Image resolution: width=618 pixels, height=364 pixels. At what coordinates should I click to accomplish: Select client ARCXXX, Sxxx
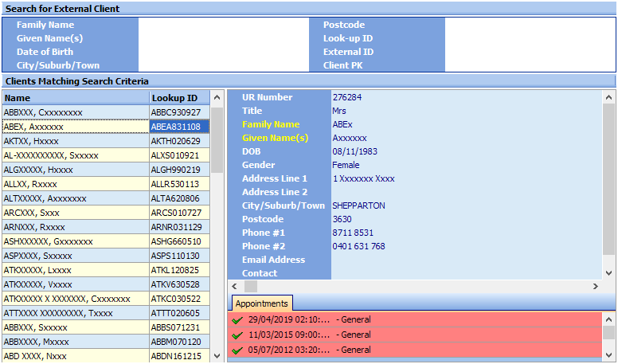tap(76, 213)
